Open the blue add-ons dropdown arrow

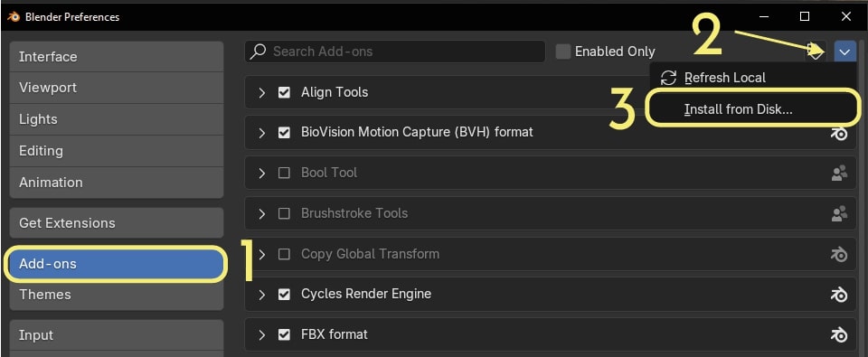click(844, 52)
